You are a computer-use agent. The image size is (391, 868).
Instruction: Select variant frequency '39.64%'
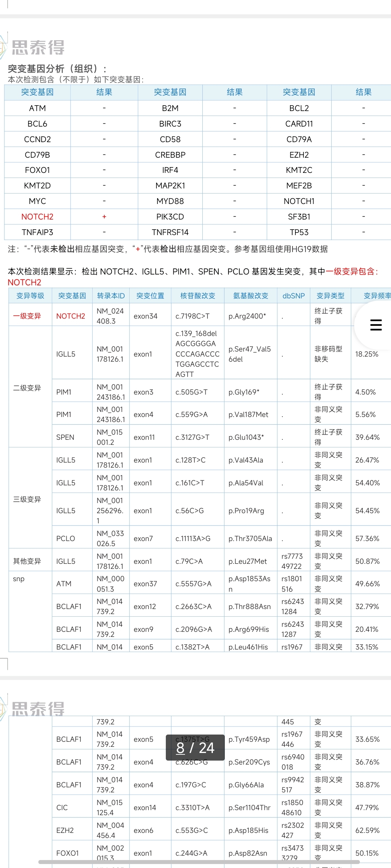click(367, 437)
